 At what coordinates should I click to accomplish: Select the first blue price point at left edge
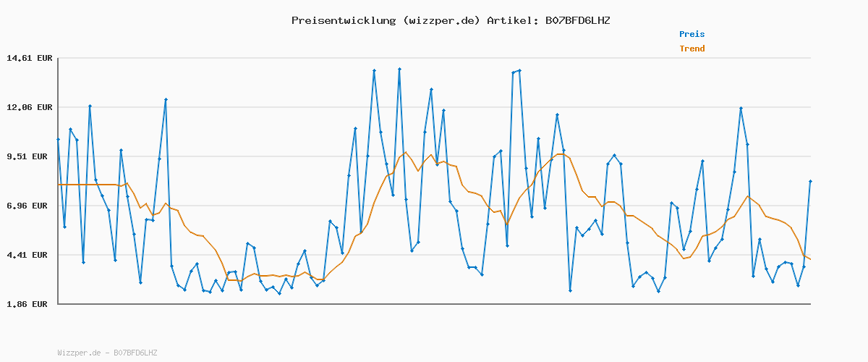(59, 139)
